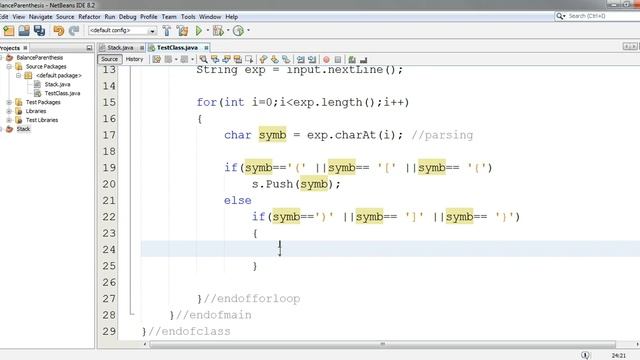Select Stack.java in Projects tree

point(57,84)
